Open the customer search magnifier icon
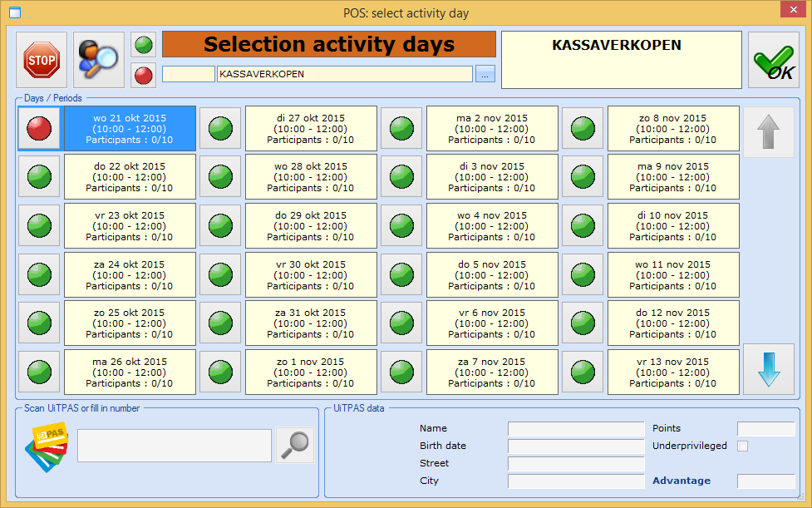Image resolution: width=812 pixels, height=508 pixels. [x=99, y=60]
